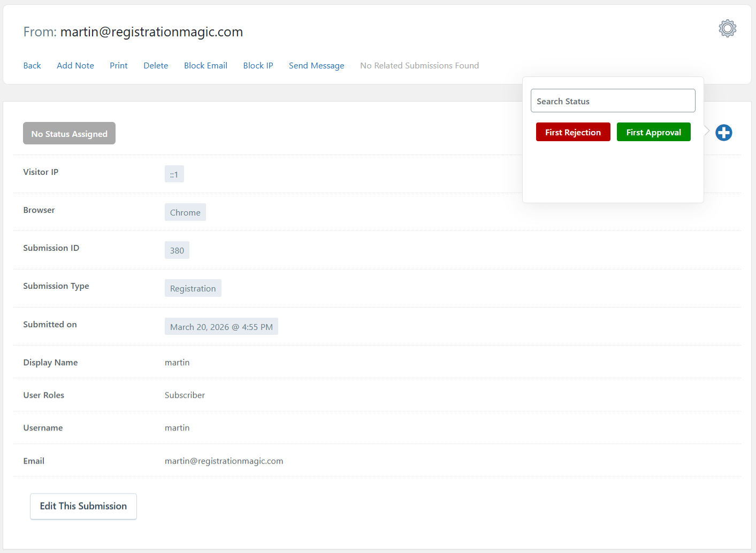Viewport: 756px width, 553px height.
Task: Click the Back link
Action: pyautogui.click(x=32, y=66)
